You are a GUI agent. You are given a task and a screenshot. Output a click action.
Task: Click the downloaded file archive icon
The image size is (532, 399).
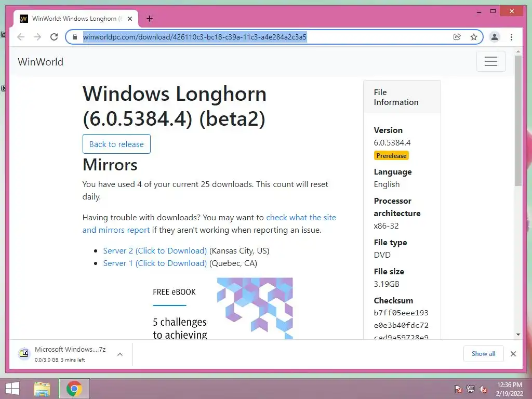point(24,353)
